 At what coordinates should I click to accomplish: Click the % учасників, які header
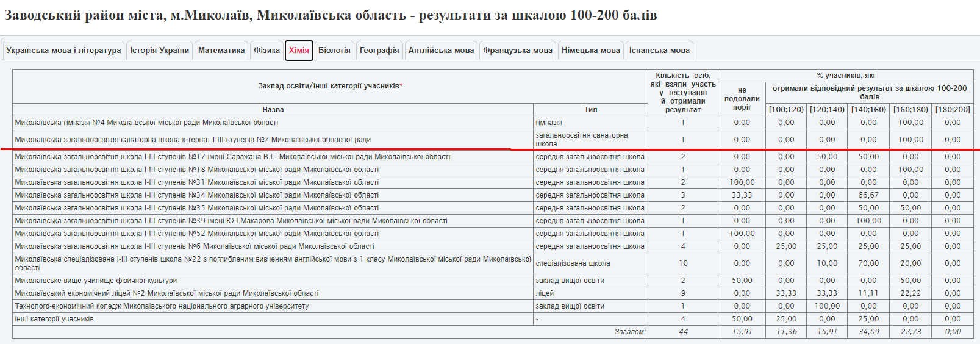coord(846,76)
